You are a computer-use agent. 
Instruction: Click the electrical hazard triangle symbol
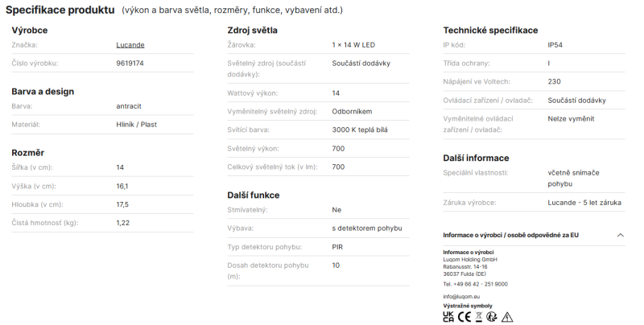[x=507, y=317]
